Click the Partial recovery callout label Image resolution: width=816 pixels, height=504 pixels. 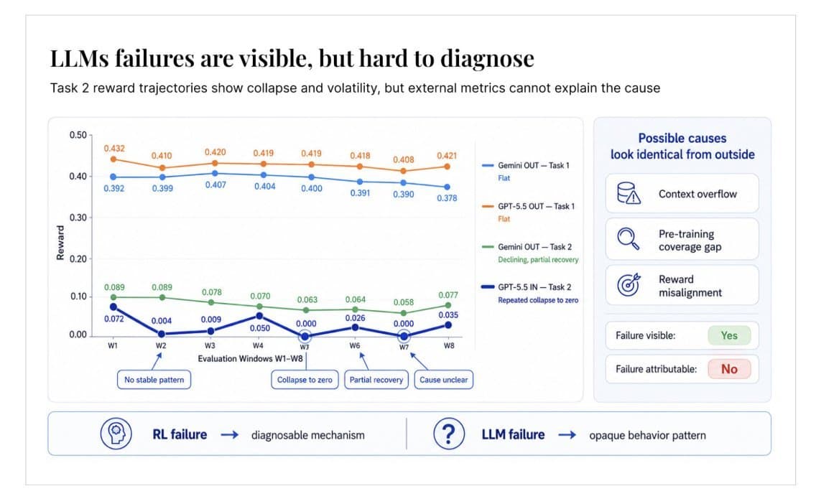(376, 380)
